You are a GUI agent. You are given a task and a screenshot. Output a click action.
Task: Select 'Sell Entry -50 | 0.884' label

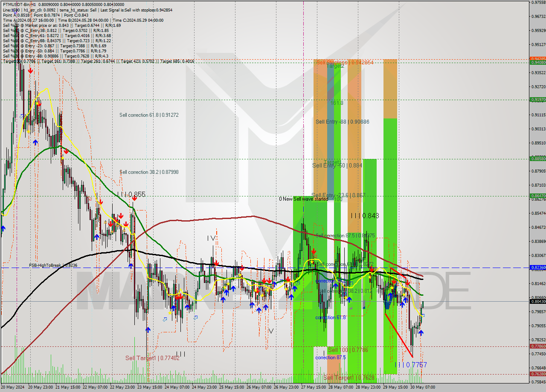point(337,165)
